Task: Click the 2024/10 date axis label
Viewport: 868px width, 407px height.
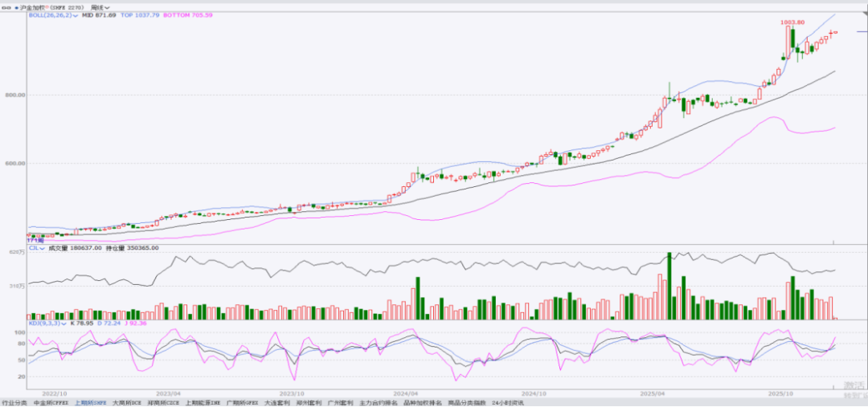Action: 534,393
